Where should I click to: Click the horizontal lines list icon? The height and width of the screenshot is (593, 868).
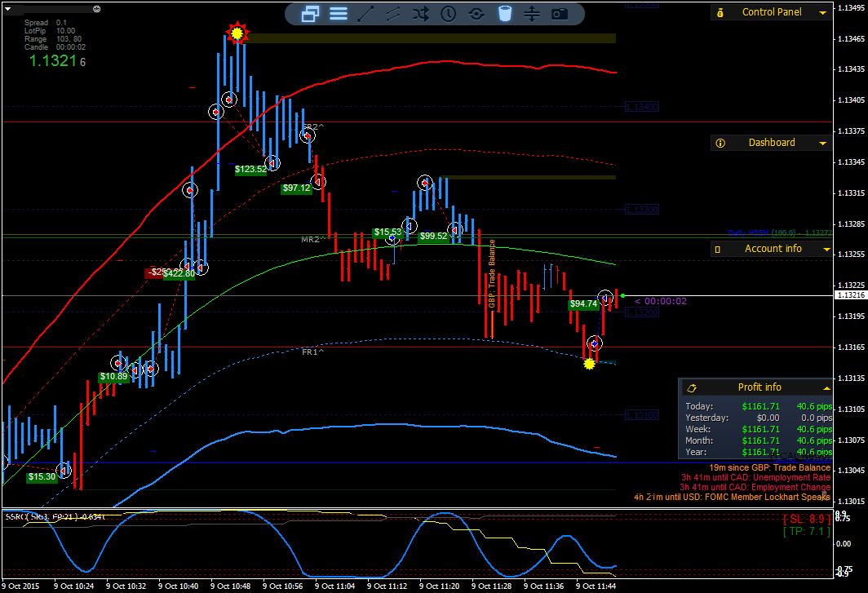click(x=339, y=14)
